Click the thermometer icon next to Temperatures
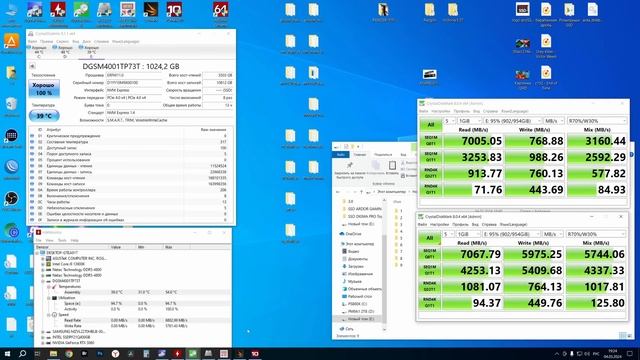640x360 pixels. pos(54,287)
